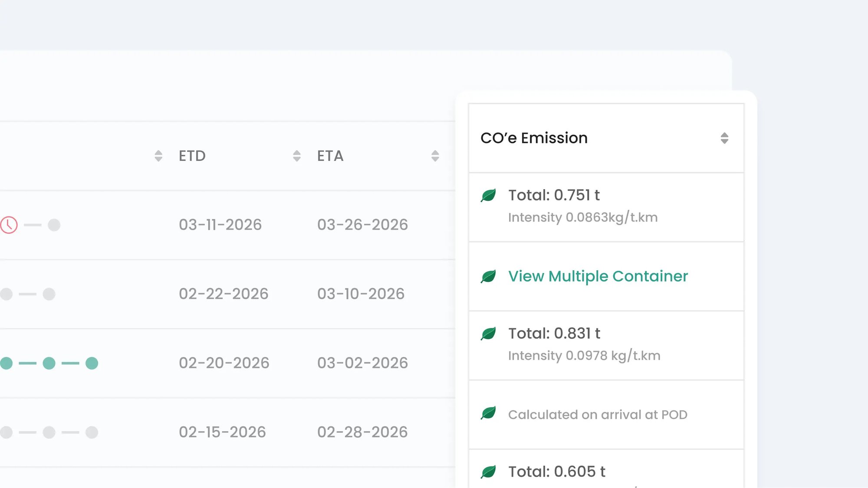Click the red clock delay icon
The image size is (868, 488).
pyautogui.click(x=9, y=225)
